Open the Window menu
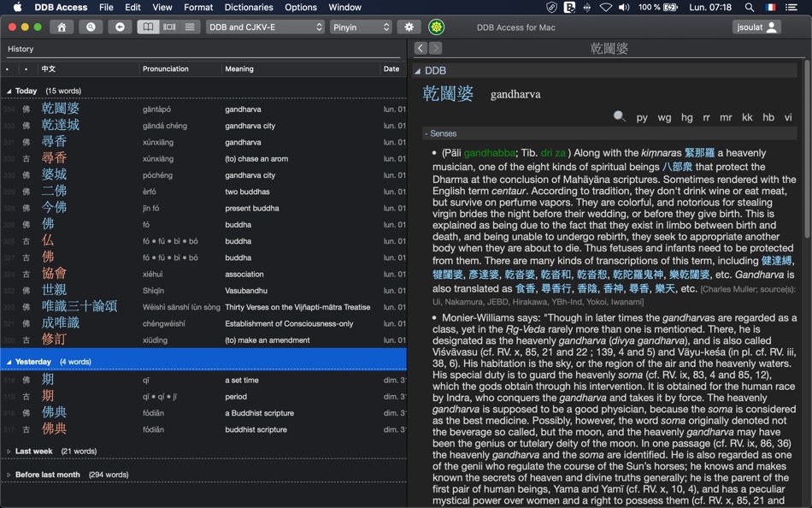This screenshot has height=508, width=812. click(x=345, y=7)
